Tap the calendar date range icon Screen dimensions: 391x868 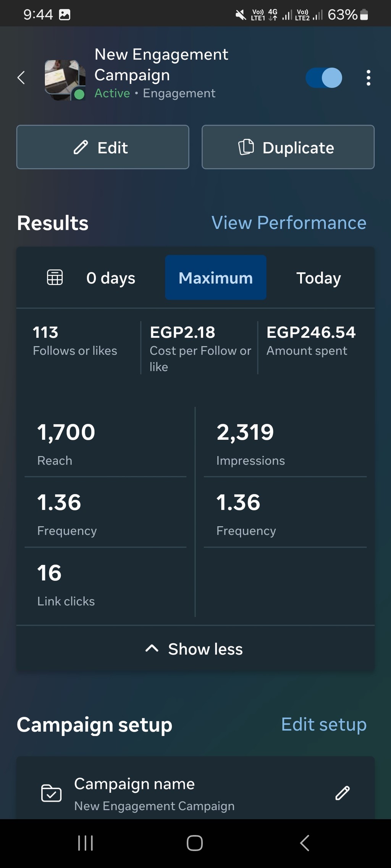(x=55, y=277)
